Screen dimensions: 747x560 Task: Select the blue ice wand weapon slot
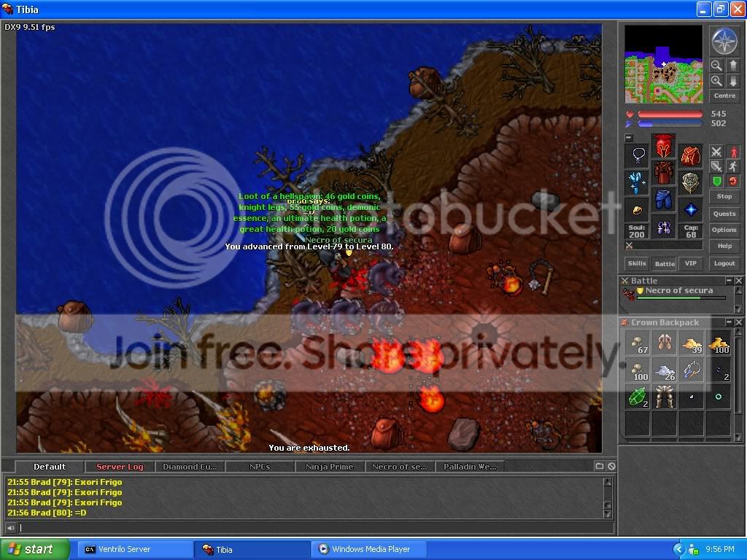click(637, 182)
